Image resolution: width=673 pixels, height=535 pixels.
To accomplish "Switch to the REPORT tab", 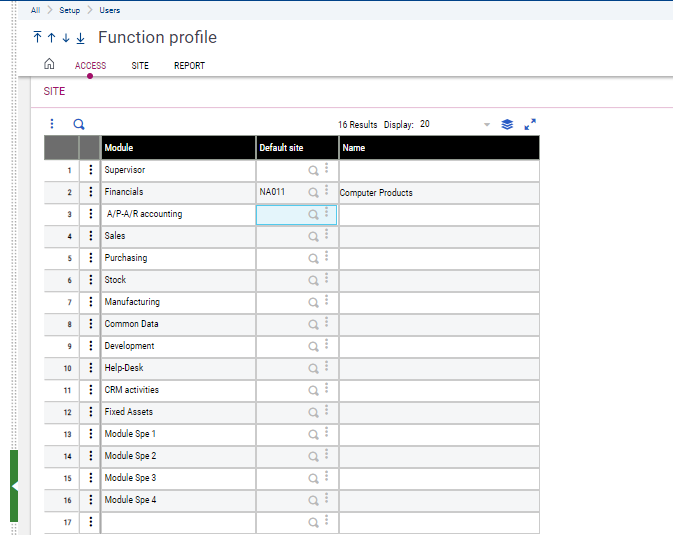I will (x=189, y=66).
